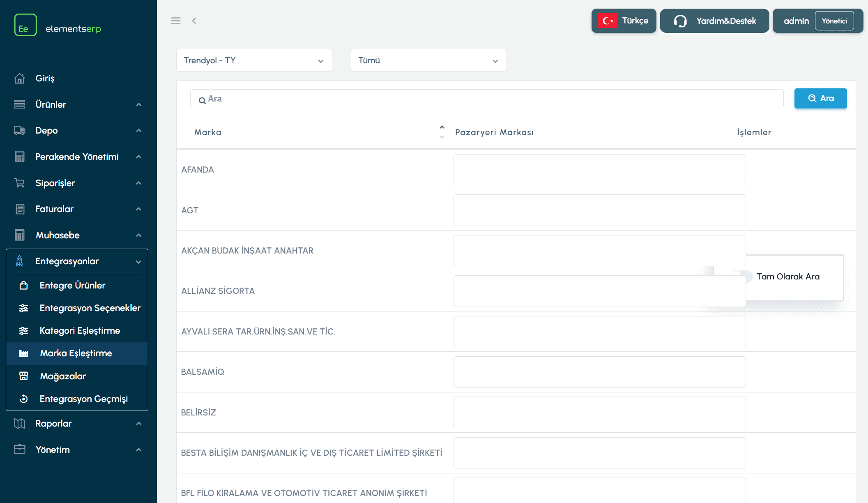
Task: Open the Trendyol - TY dropdown
Action: tap(254, 60)
